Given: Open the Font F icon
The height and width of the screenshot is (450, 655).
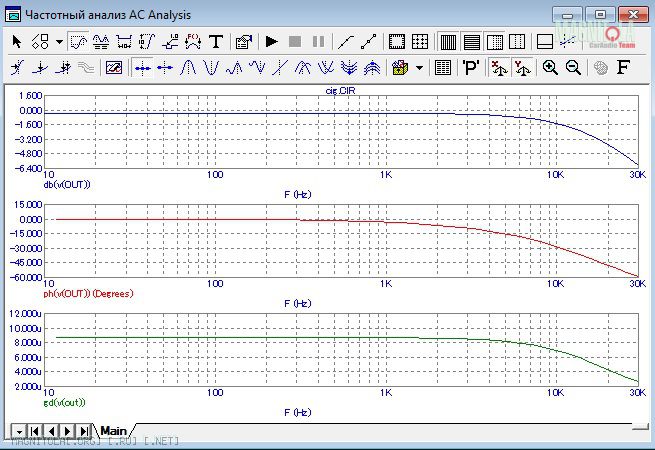Looking at the screenshot, I should 623,67.
